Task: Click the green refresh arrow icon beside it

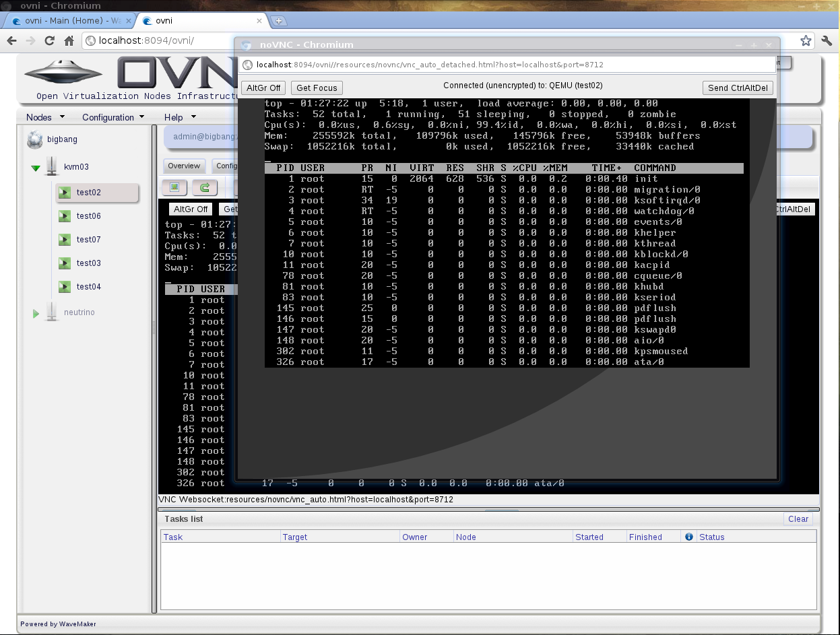Action: 205,187
